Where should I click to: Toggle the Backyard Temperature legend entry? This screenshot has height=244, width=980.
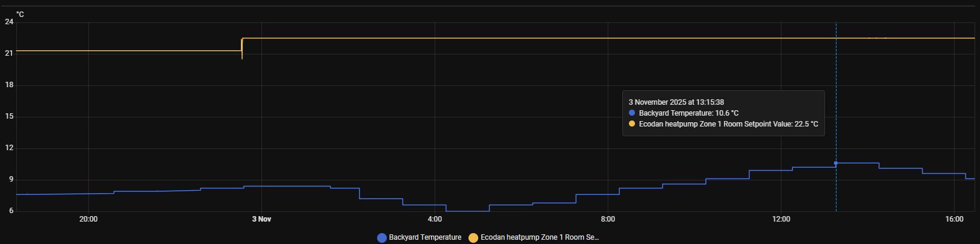click(x=424, y=237)
